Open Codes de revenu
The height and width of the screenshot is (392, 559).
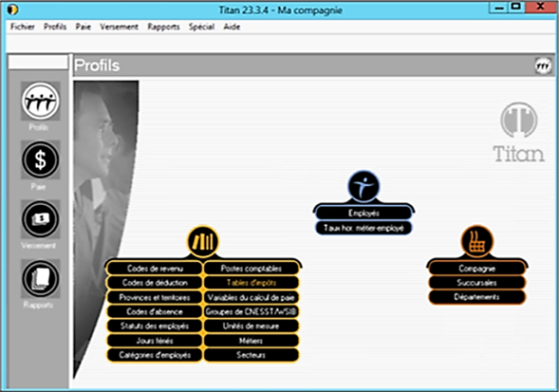click(x=155, y=269)
